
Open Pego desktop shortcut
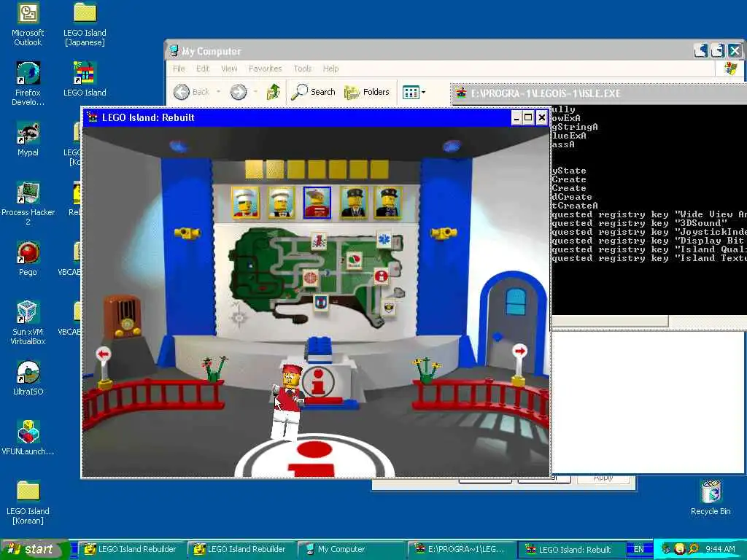[x=28, y=259]
